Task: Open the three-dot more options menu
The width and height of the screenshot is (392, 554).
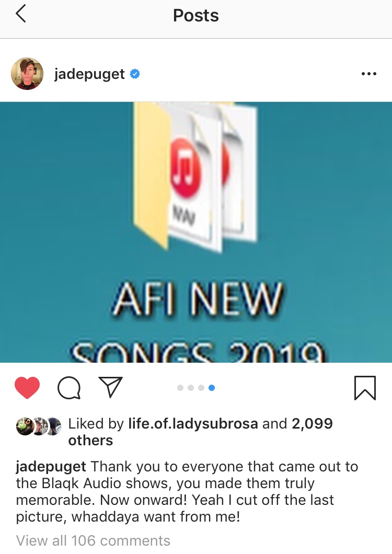Action: [368, 74]
